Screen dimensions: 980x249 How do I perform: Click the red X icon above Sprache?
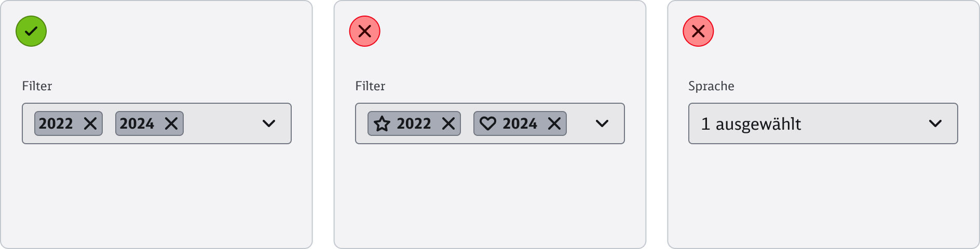point(698,31)
